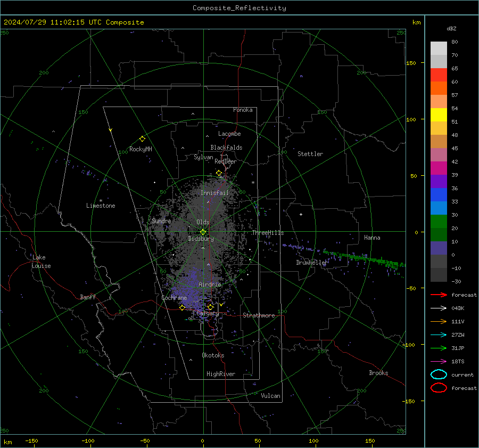Select the white 04DK arrow legend icon
The height and width of the screenshot is (448, 479).
pos(439,308)
